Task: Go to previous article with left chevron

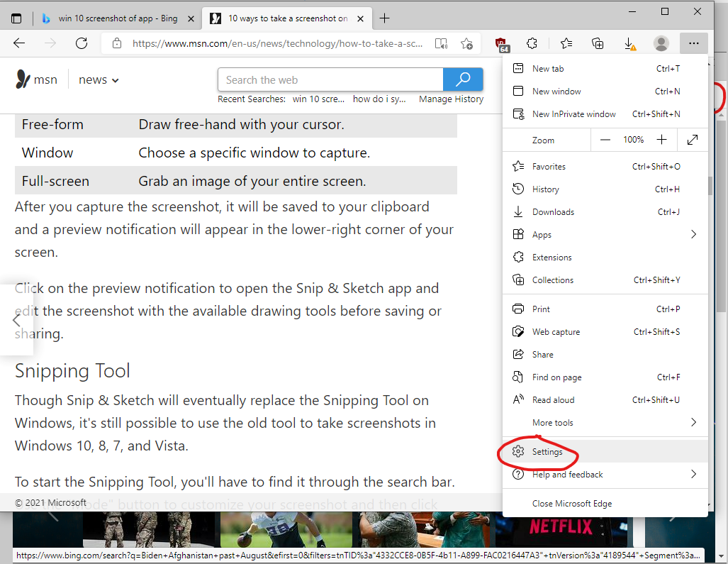Action: (x=16, y=320)
